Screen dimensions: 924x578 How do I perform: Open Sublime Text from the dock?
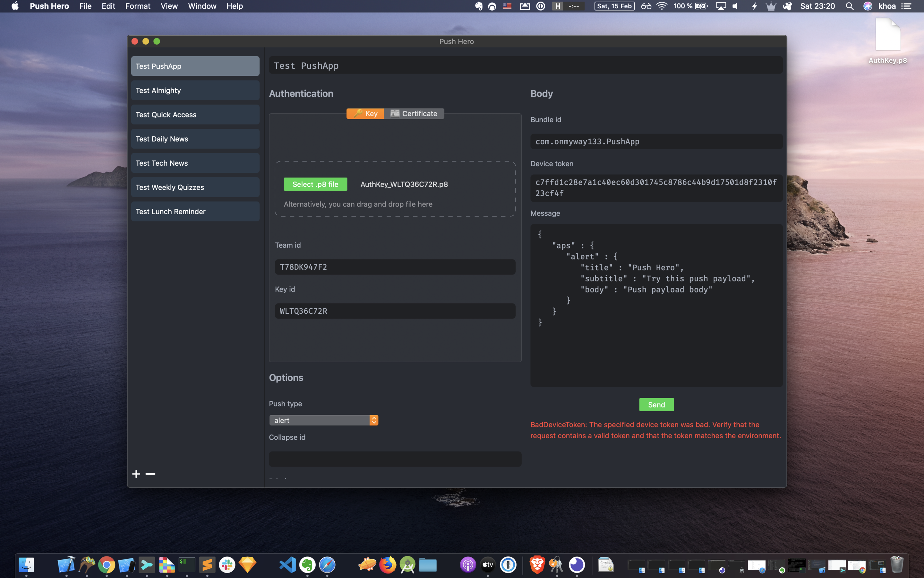click(x=207, y=565)
